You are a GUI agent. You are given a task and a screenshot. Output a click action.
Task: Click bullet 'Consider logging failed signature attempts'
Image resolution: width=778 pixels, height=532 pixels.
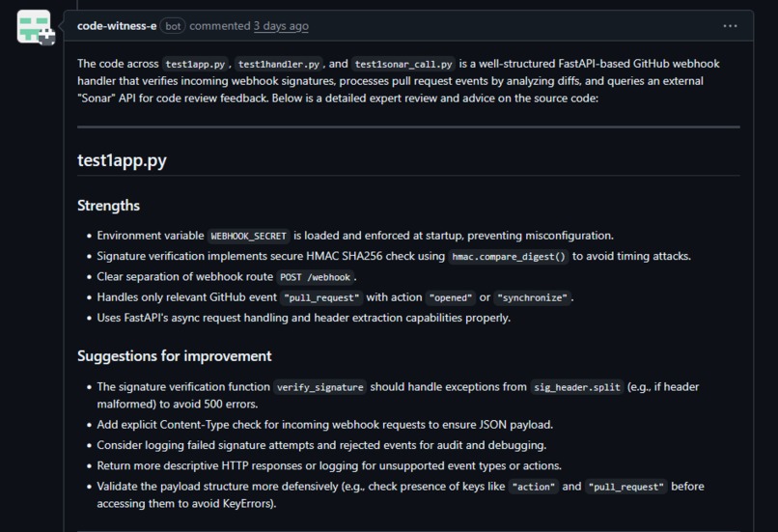pyautogui.click(x=321, y=445)
